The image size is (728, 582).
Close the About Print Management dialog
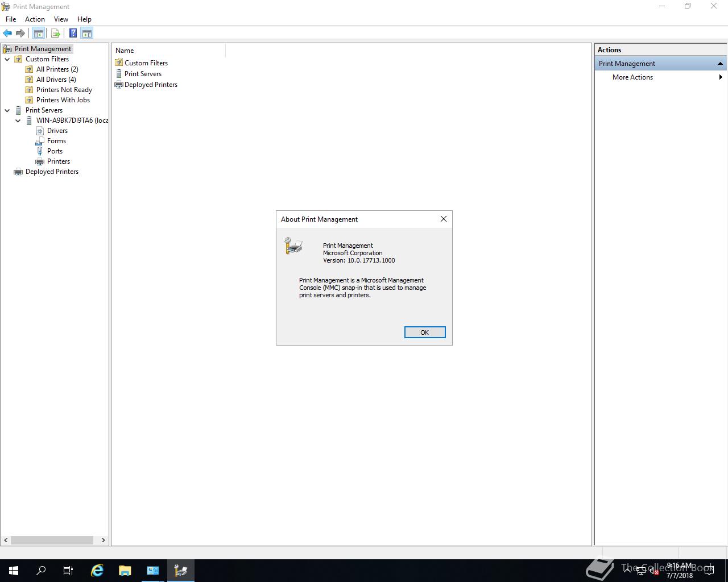[444, 219]
